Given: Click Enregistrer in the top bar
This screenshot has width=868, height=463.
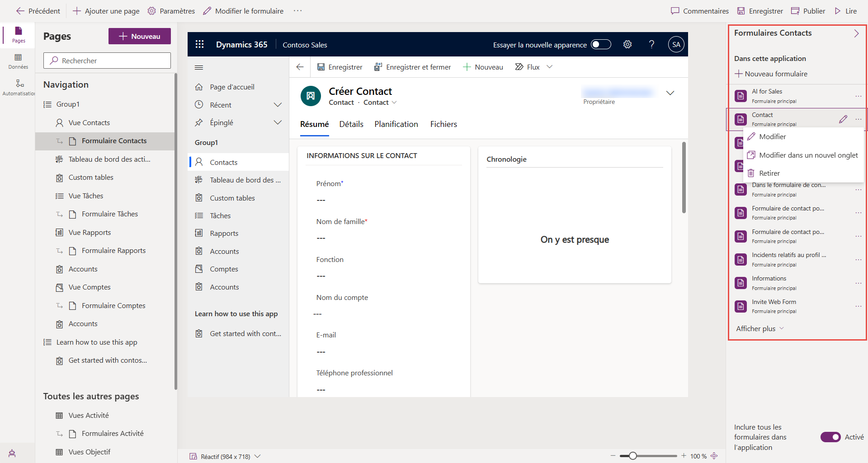Looking at the screenshot, I should click(760, 11).
